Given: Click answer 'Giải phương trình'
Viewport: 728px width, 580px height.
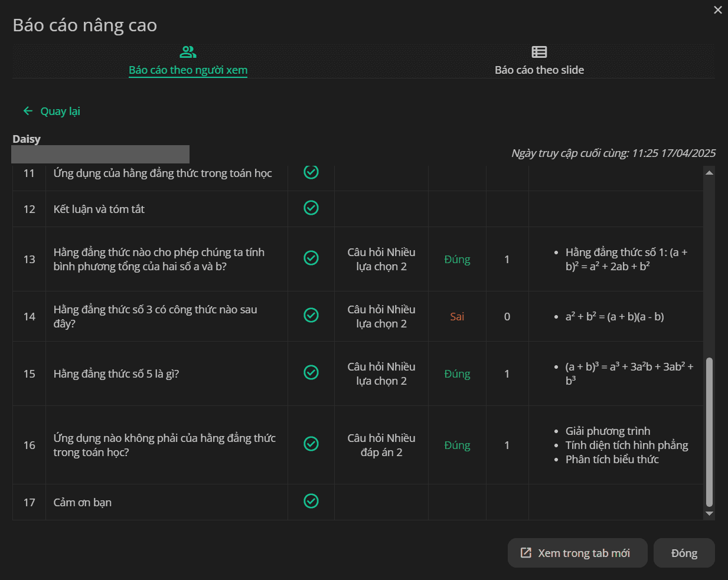Looking at the screenshot, I should tap(608, 431).
